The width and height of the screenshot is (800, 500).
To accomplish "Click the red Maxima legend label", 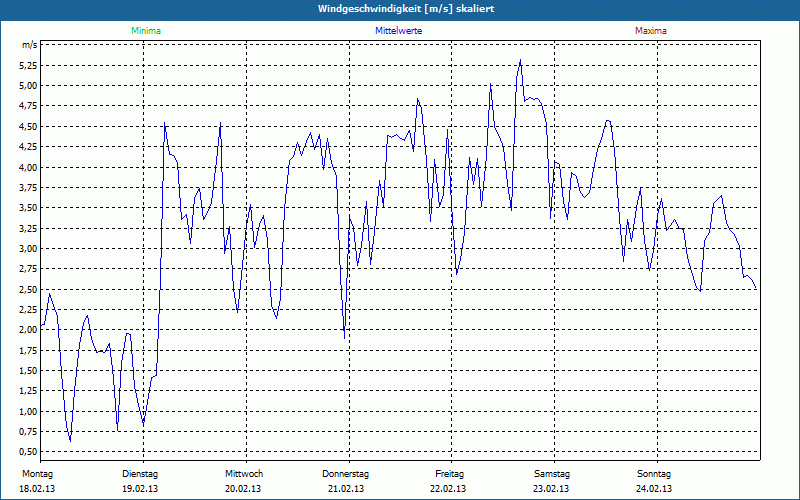I will (651, 31).
